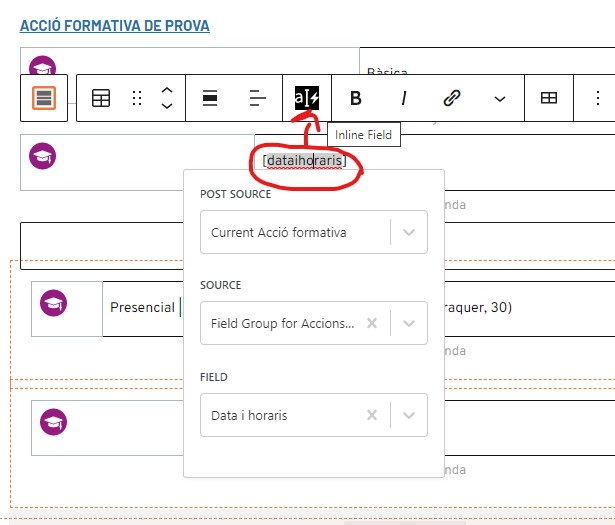Screen dimensions: 615x525
Task: Select the parent block icon in toolbar
Action: click(x=44, y=98)
